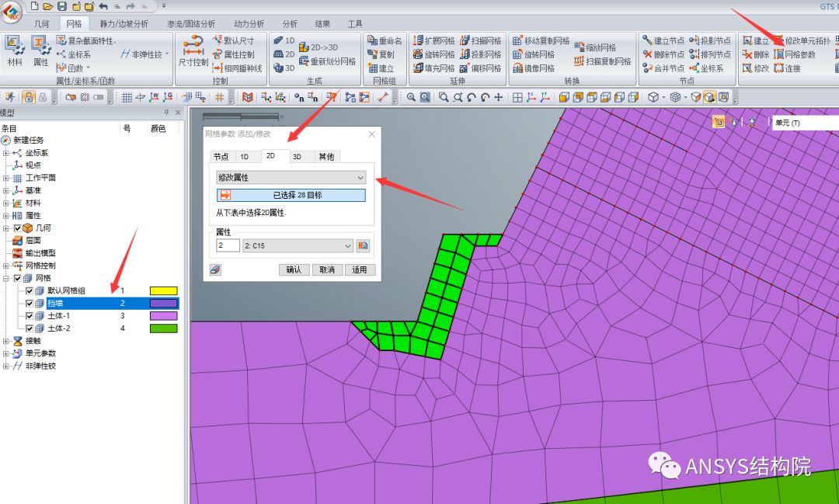839x504 pixels.
Task: Uncheck 土体-1 mesh set checkbox
Action: coord(30,315)
